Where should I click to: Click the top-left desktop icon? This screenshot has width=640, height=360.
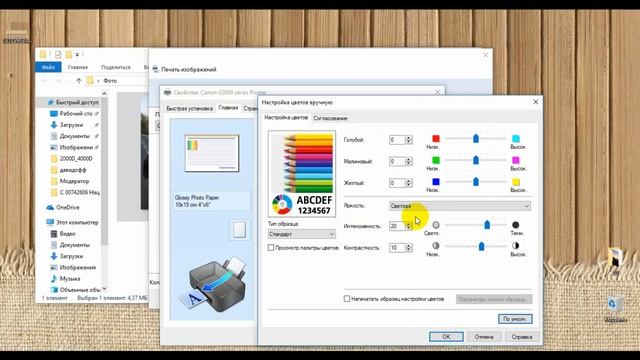pyautogui.click(x=17, y=32)
